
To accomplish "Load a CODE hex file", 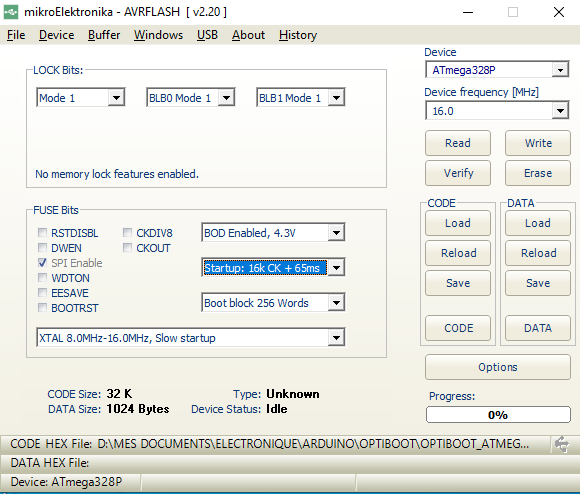I will click(458, 223).
